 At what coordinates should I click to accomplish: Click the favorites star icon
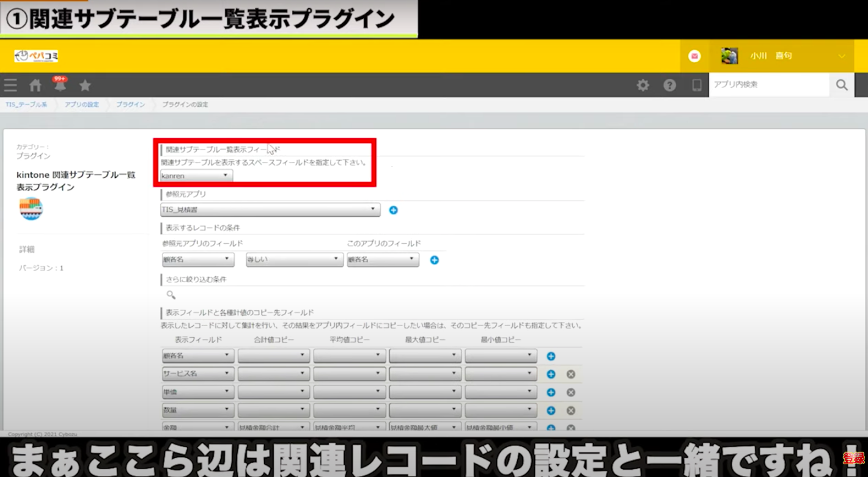click(85, 86)
